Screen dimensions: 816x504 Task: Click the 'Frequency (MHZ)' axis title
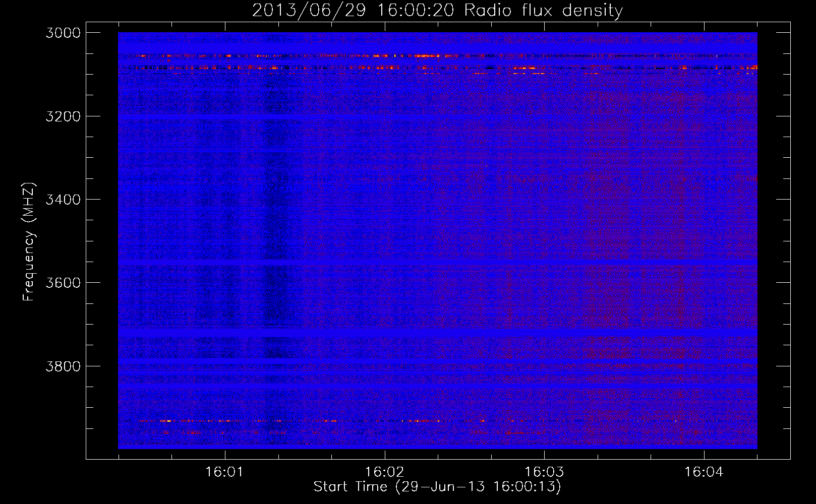pos(29,242)
